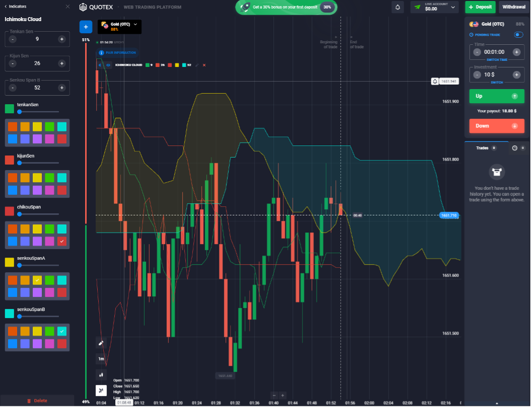The image size is (532, 407).
Task: Collapse the indicator legend with left chevron
Action: click(x=100, y=65)
